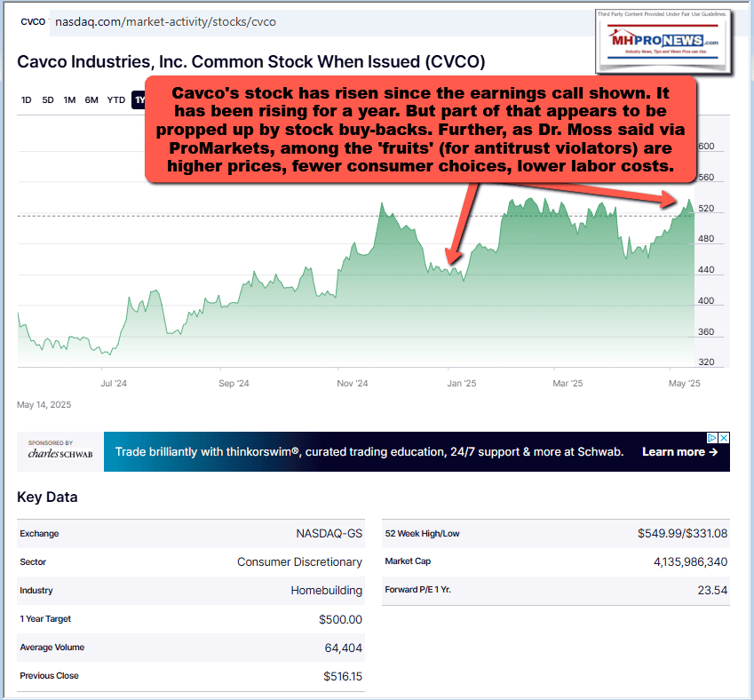
Task: Select the active 1Y range tab
Action: [x=139, y=100]
